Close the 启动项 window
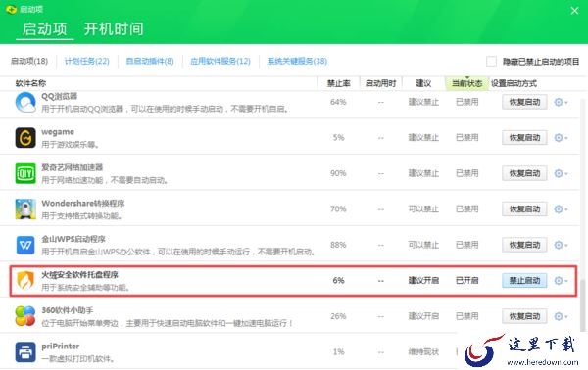 (x=574, y=11)
